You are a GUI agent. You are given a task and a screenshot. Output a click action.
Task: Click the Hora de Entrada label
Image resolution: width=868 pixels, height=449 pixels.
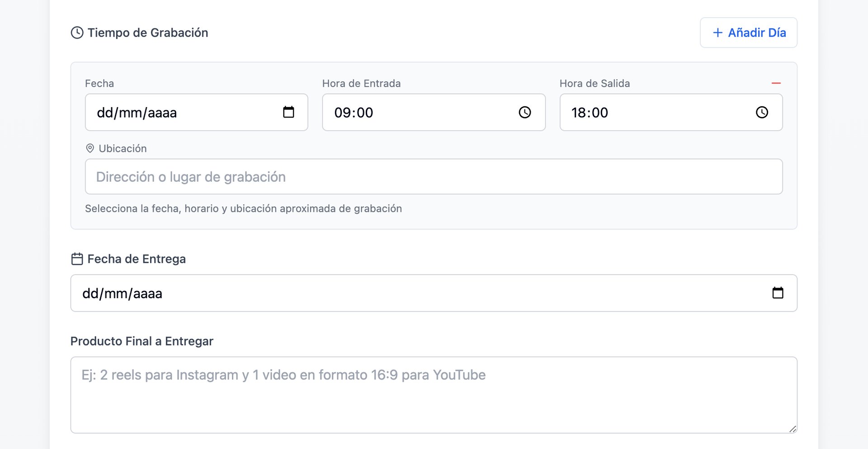pos(361,84)
